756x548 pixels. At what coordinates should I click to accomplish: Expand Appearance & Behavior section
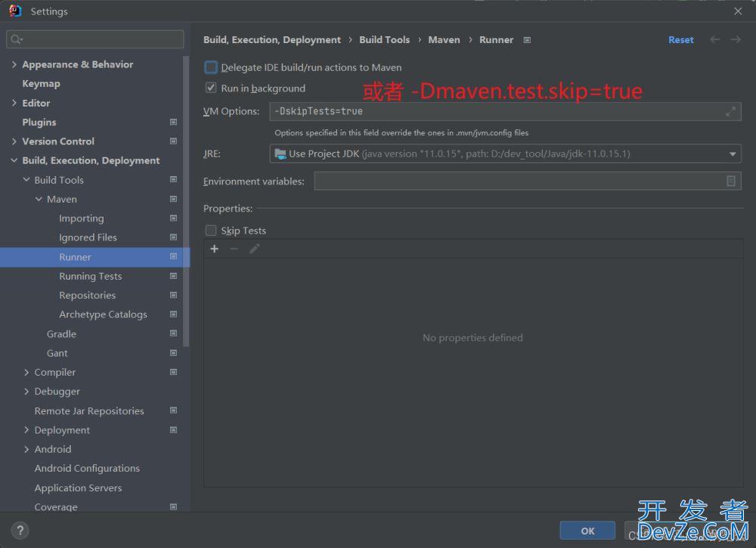pos(14,64)
